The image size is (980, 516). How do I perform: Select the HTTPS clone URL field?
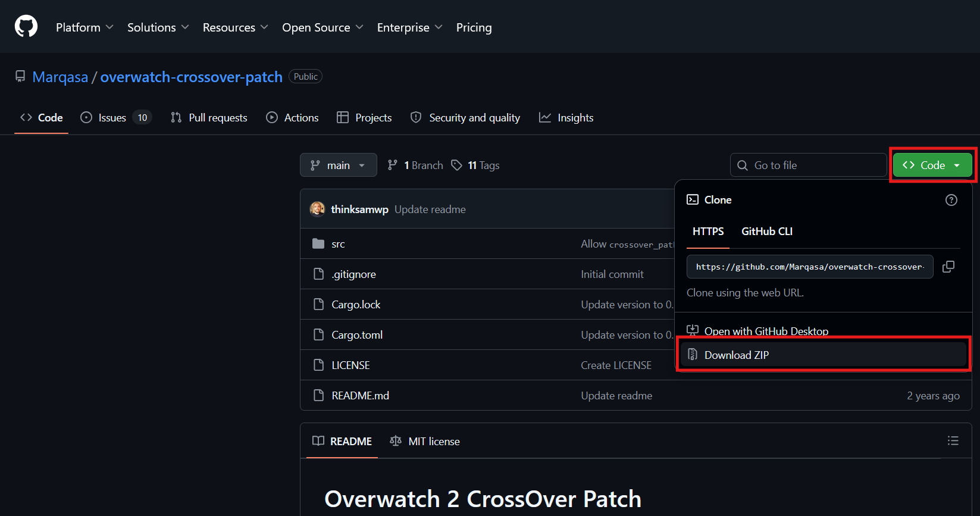point(810,267)
